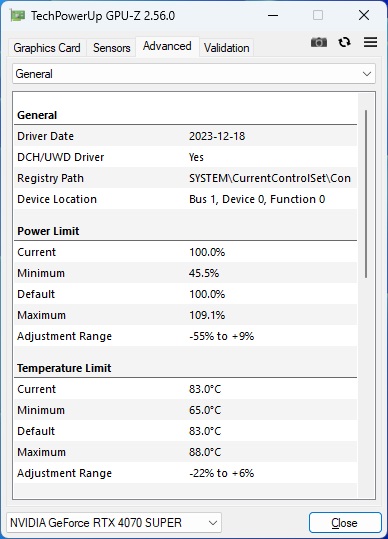Click Temperature Limit Default value 83.0°C

(205, 431)
